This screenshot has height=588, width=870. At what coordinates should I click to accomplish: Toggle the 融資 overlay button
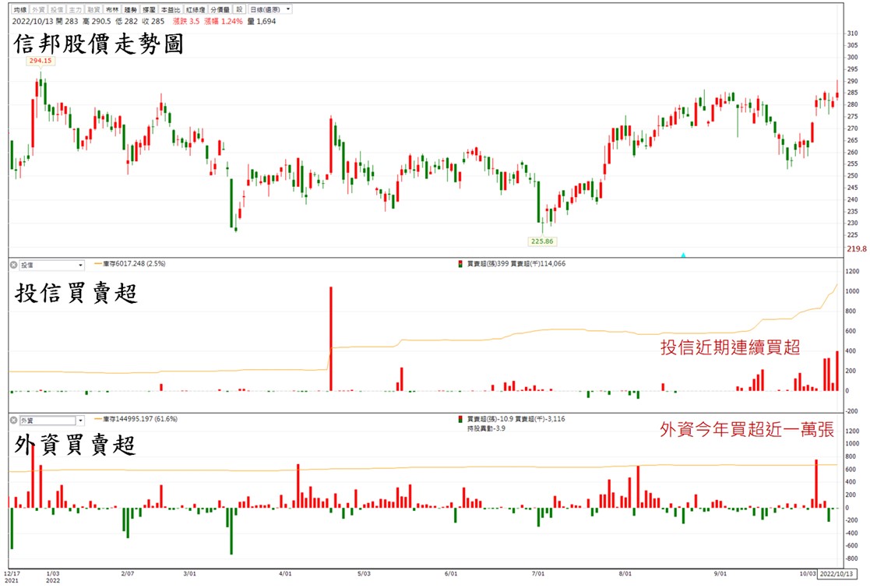(x=93, y=9)
